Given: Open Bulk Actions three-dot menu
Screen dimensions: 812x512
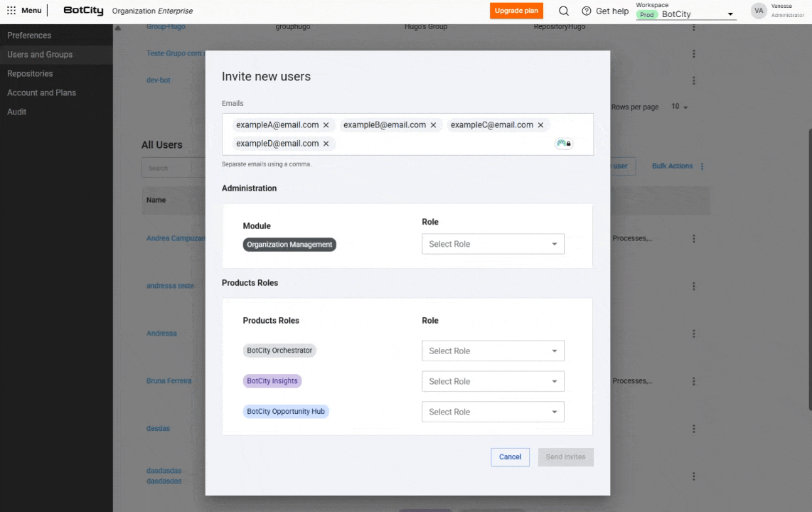Looking at the screenshot, I should click(702, 166).
